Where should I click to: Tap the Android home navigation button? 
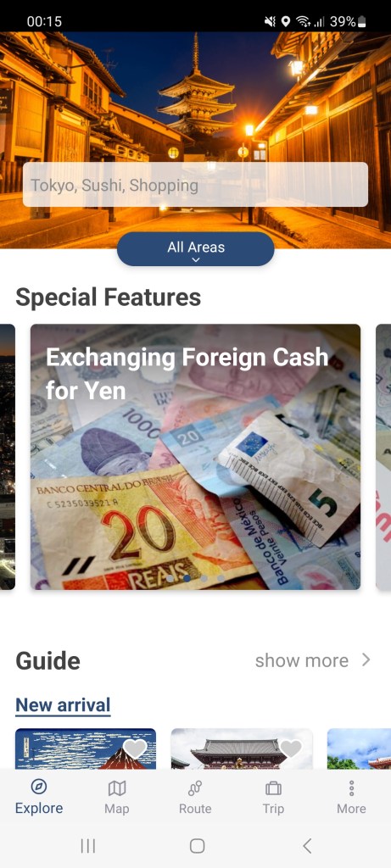197,845
